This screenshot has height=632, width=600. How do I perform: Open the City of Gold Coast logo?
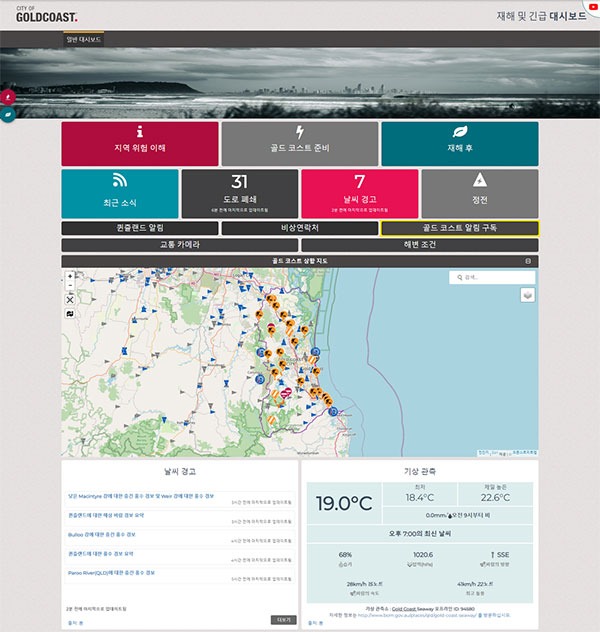coord(47,15)
